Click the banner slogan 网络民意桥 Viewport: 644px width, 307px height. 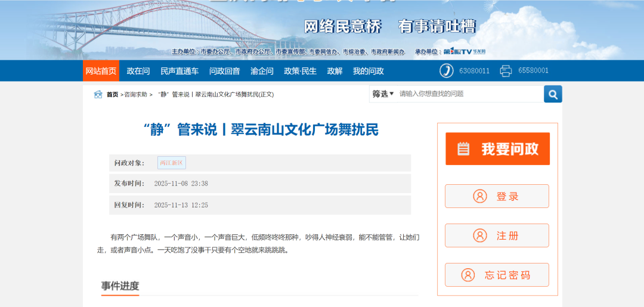343,27
